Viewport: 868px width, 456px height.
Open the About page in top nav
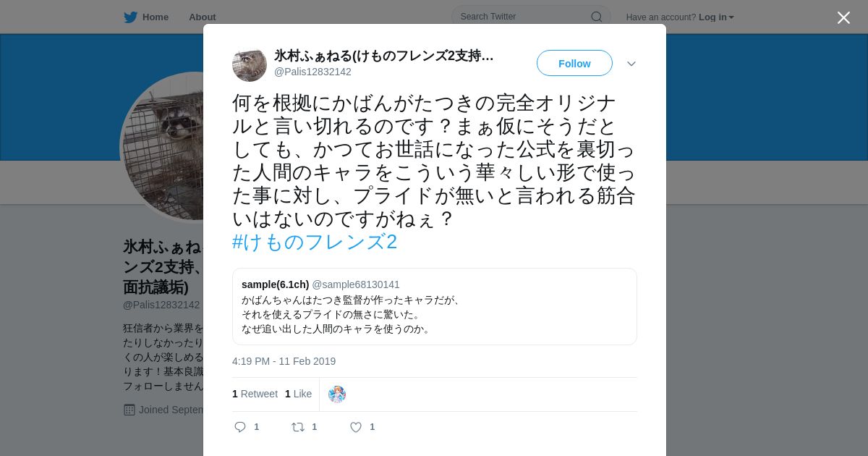click(x=203, y=17)
